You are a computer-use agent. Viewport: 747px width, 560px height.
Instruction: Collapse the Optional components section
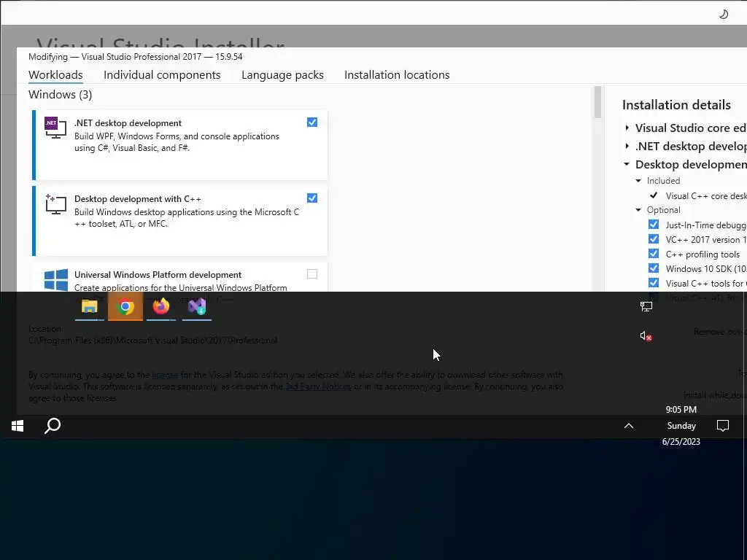[638, 210]
